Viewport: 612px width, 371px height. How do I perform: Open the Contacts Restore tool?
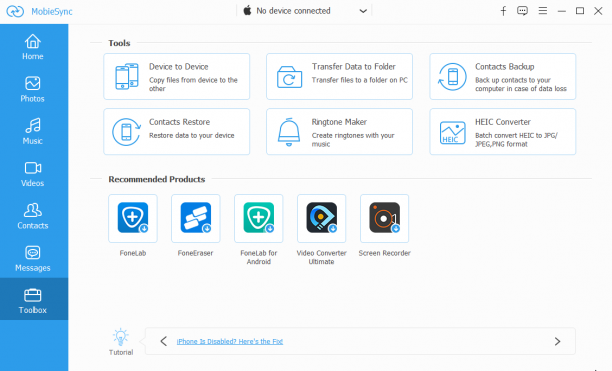(177, 131)
